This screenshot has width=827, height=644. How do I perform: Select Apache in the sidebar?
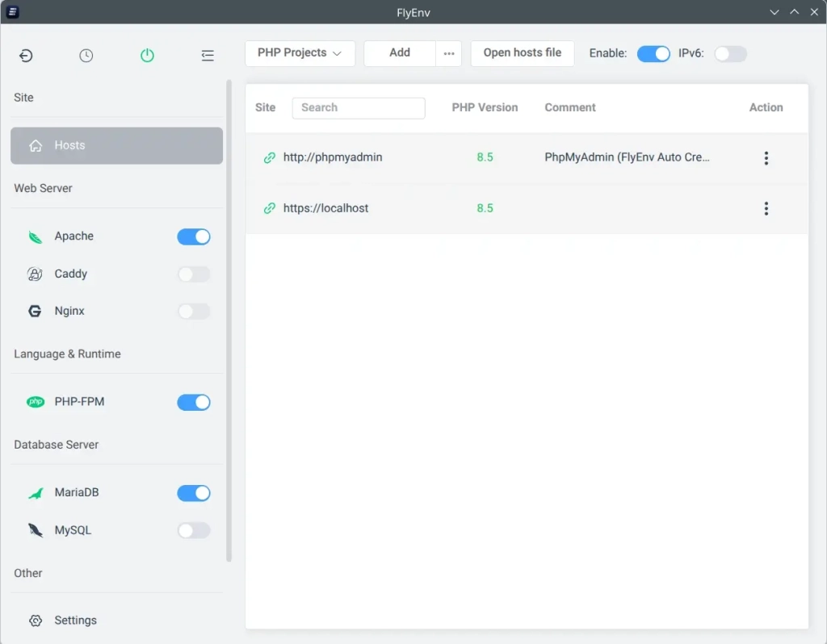73,236
